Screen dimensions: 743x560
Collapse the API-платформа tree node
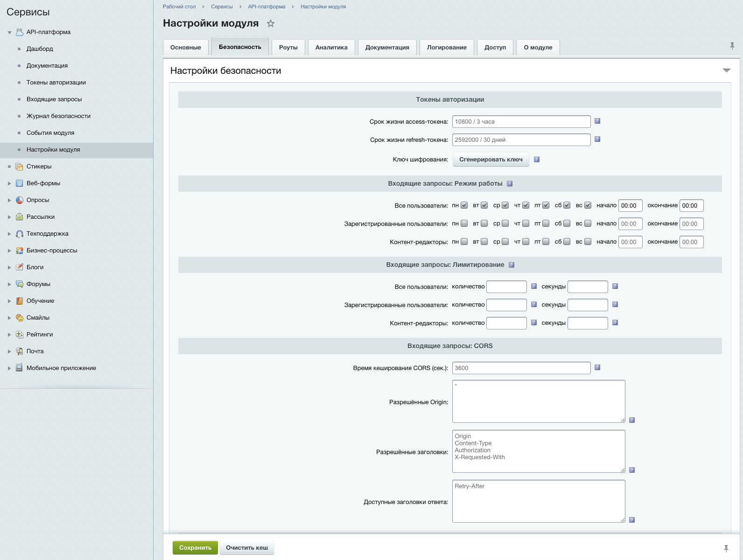coord(9,33)
